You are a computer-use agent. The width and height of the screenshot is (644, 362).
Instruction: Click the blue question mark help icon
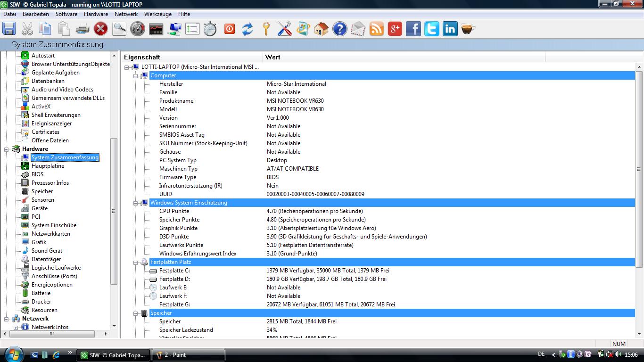(x=339, y=29)
